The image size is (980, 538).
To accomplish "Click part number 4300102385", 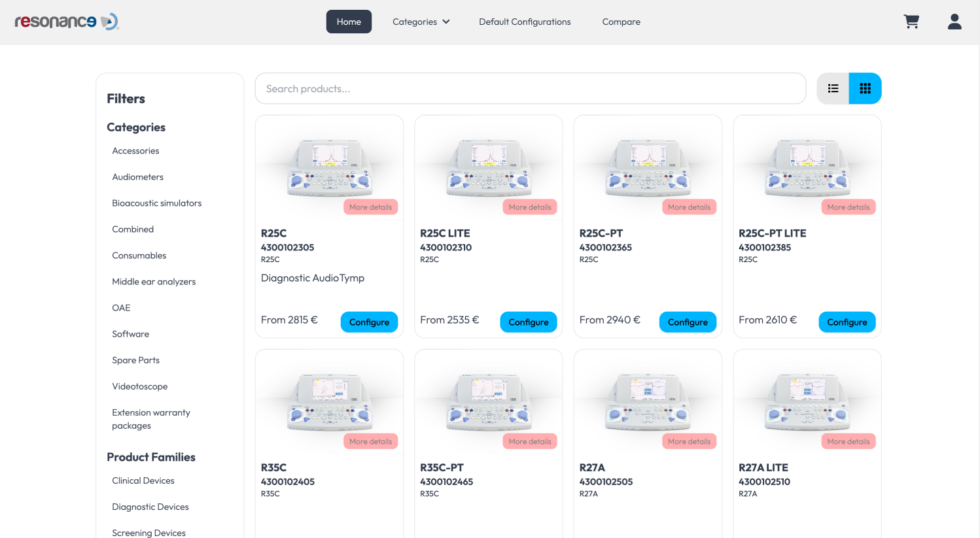I will coord(765,248).
